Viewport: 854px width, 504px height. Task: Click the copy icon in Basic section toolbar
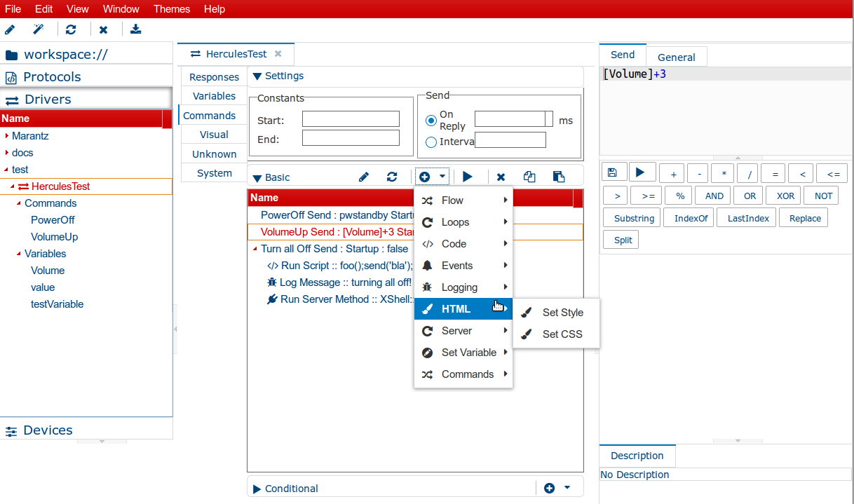pyautogui.click(x=529, y=177)
